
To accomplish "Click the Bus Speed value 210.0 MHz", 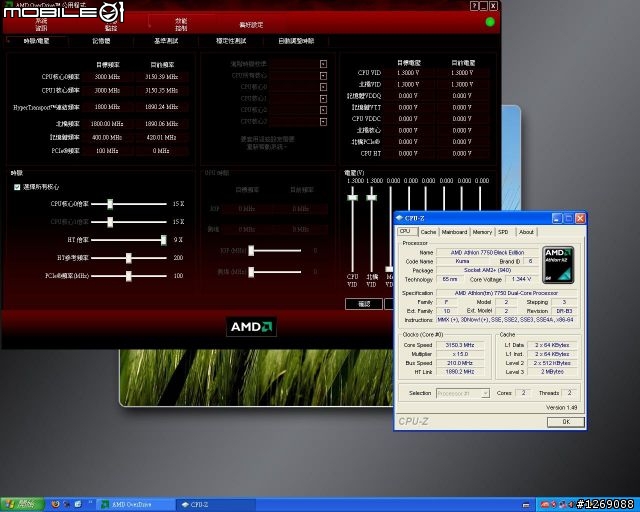I will click(460, 363).
